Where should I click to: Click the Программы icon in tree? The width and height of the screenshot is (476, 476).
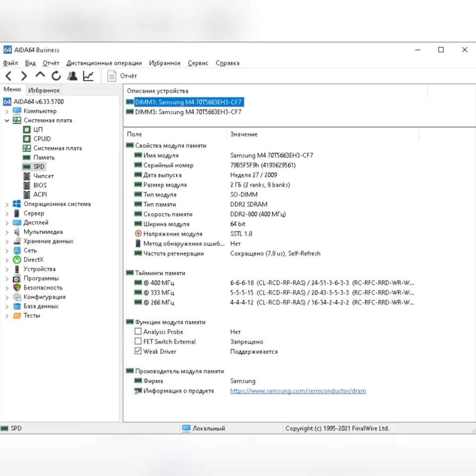coord(17,278)
